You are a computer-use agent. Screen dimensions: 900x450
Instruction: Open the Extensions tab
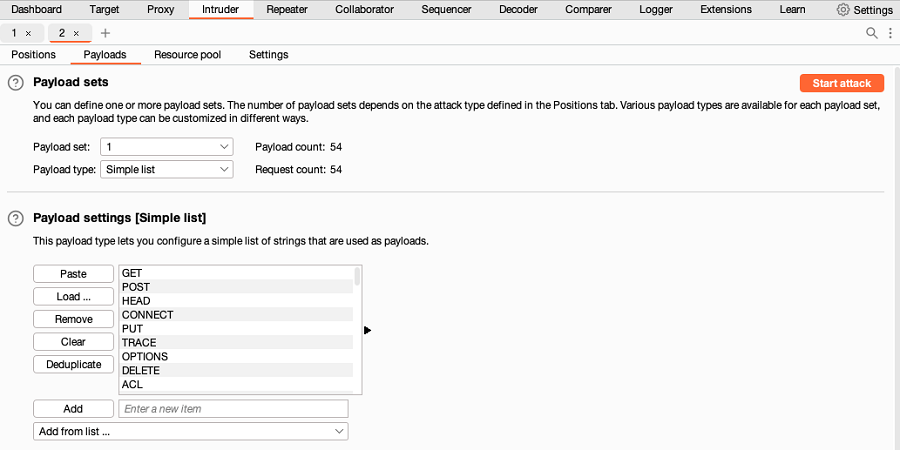click(726, 10)
